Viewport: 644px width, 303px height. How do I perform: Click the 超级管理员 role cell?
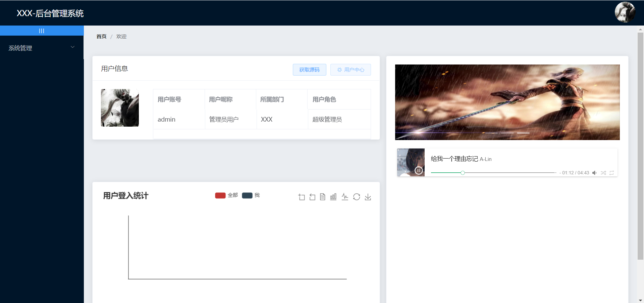(x=339, y=119)
